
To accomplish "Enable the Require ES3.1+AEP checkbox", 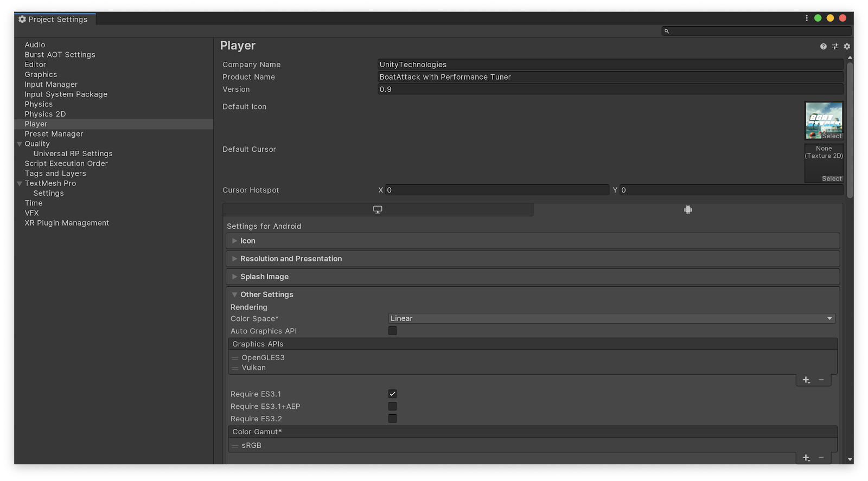I will pos(393,406).
